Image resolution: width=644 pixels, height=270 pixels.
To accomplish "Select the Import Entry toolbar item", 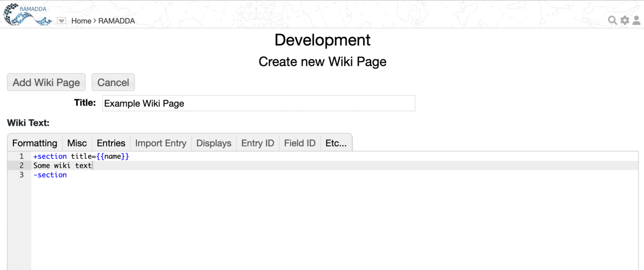I will 161,143.
